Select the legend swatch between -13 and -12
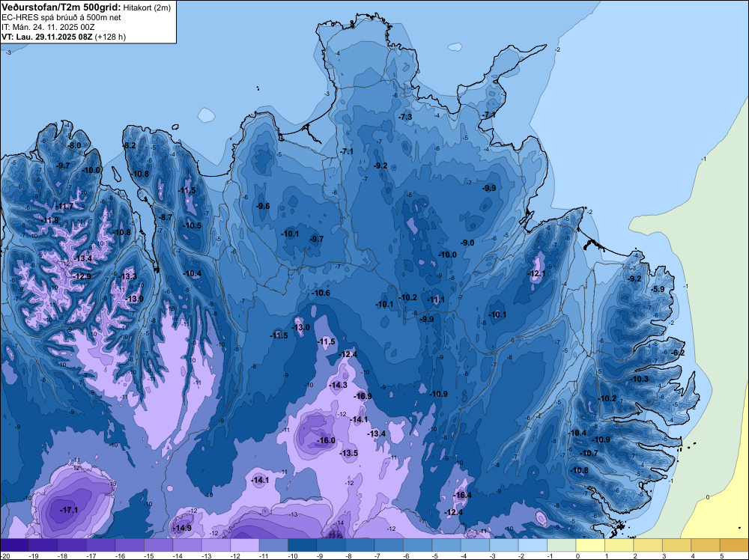This screenshot has width=749, height=560. (216, 545)
